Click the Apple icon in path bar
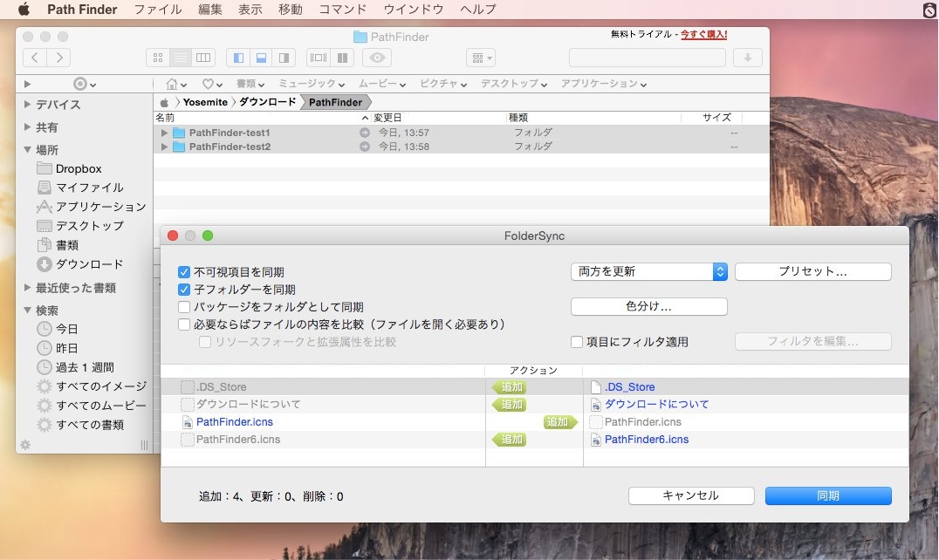The height and width of the screenshot is (560, 939). point(164,102)
